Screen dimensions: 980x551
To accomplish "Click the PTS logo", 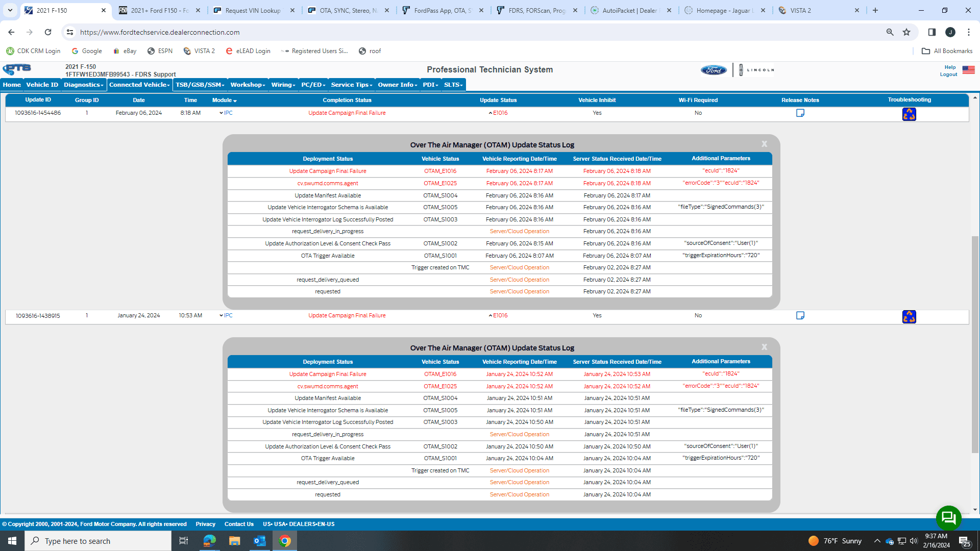I will coord(17,69).
